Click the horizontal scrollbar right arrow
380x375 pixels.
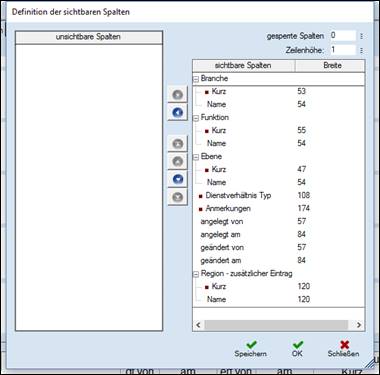(x=359, y=325)
